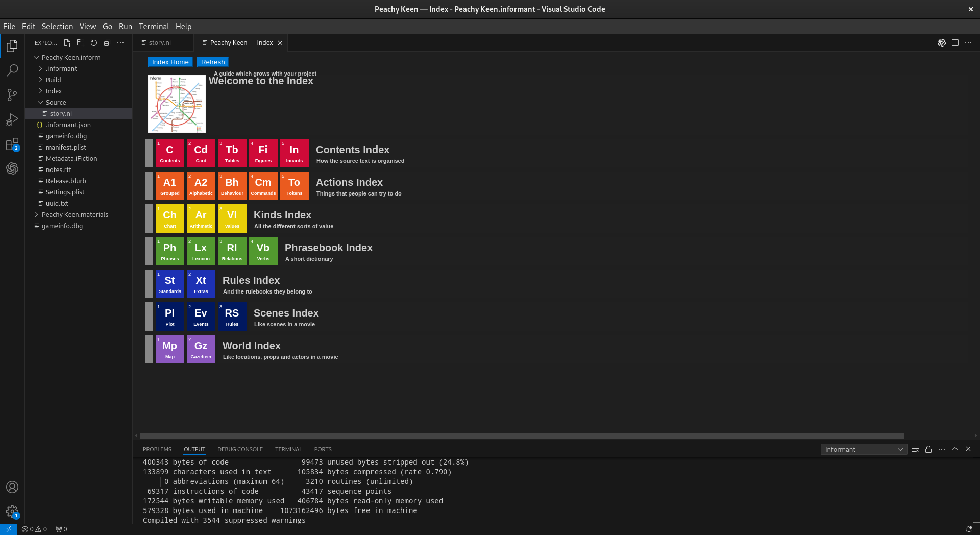Collapse the Peachy Keen.inform folder

pos(78,57)
